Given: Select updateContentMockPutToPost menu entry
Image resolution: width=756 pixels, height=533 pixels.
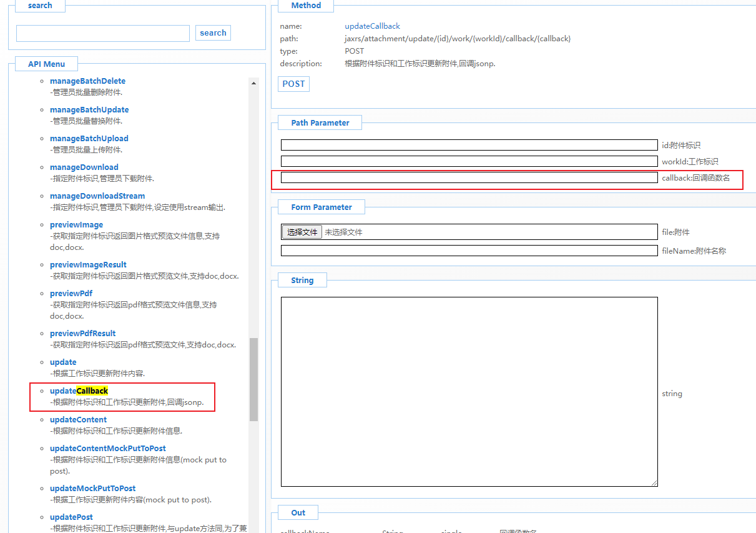Looking at the screenshot, I should coord(108,449).
